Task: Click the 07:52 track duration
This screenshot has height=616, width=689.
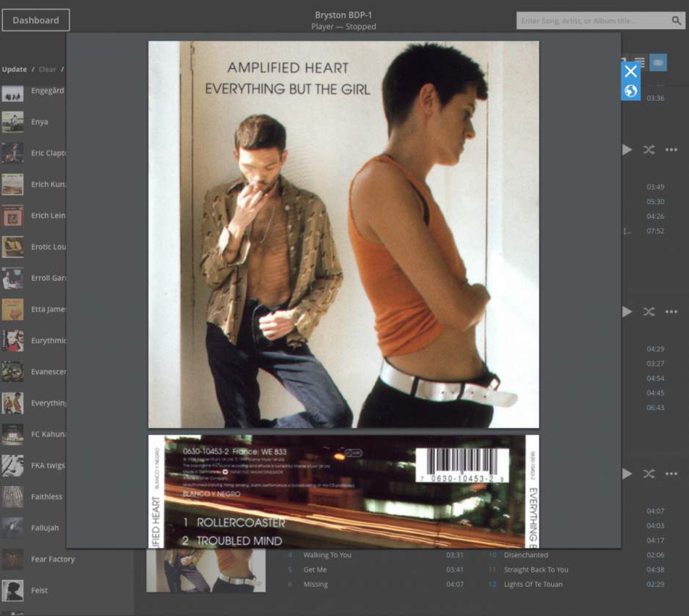Action: [655, 231]
